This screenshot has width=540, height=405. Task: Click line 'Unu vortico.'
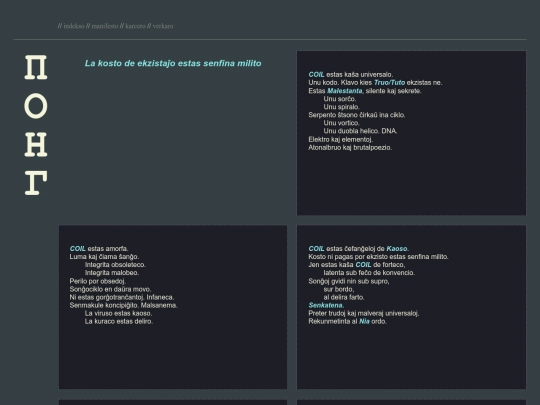(341, 123)
